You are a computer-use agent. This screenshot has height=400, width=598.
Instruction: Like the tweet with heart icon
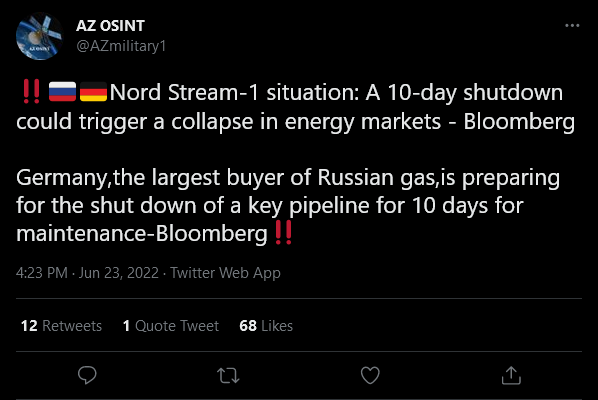[370, 375]
